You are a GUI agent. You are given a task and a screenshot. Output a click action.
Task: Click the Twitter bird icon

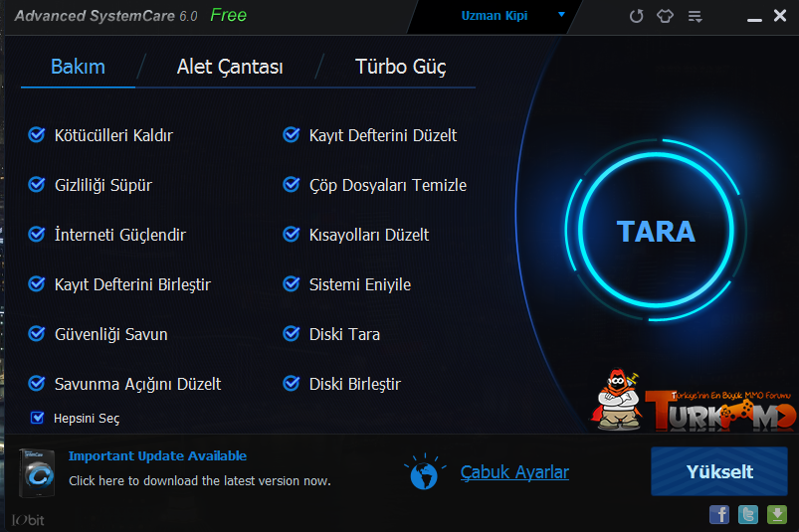(748, 515)
